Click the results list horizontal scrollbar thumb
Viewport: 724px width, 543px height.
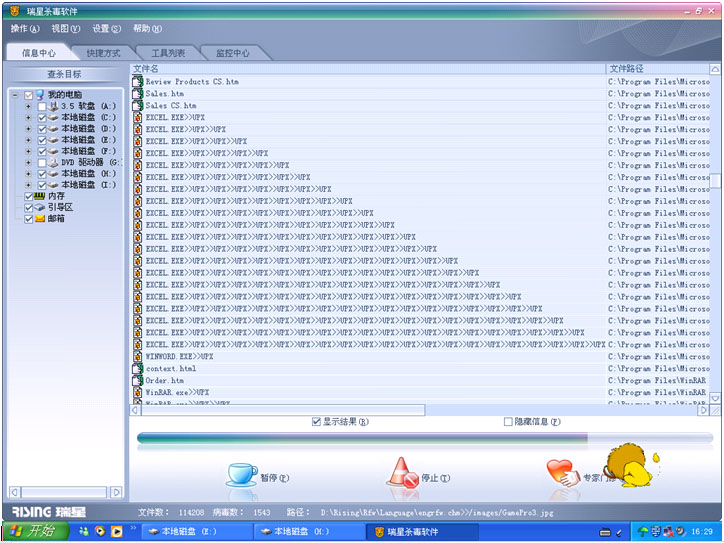[x=283, y=410]
